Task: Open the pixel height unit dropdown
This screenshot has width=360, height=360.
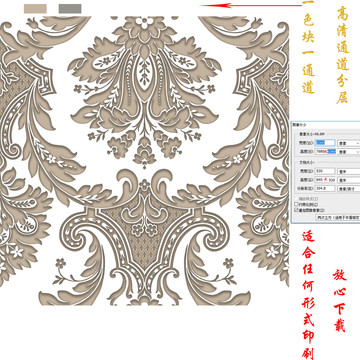Action: 349,152
